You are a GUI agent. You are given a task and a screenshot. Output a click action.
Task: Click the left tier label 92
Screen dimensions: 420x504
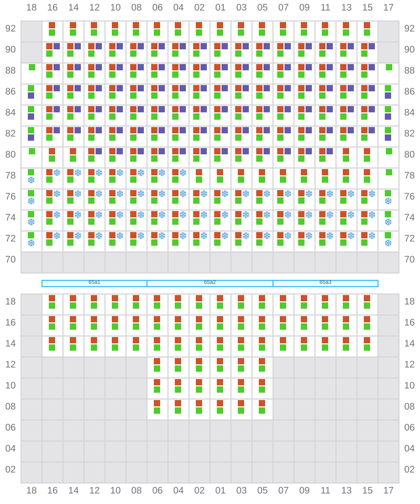point(10,28)
